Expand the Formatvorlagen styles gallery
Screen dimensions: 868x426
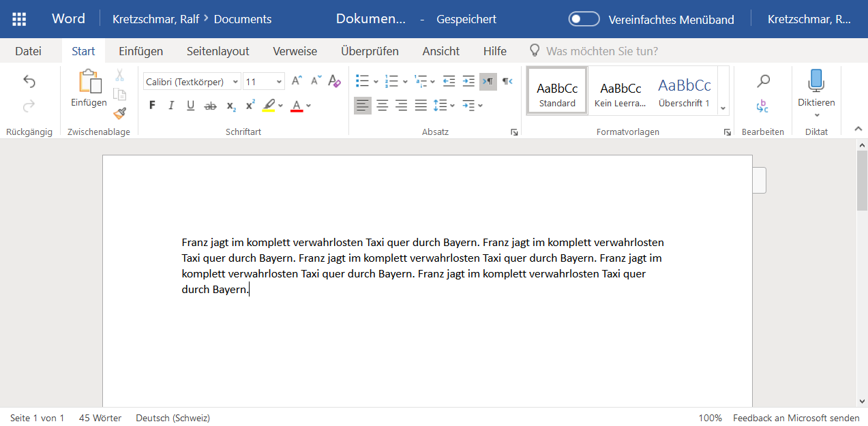(723, 108)
